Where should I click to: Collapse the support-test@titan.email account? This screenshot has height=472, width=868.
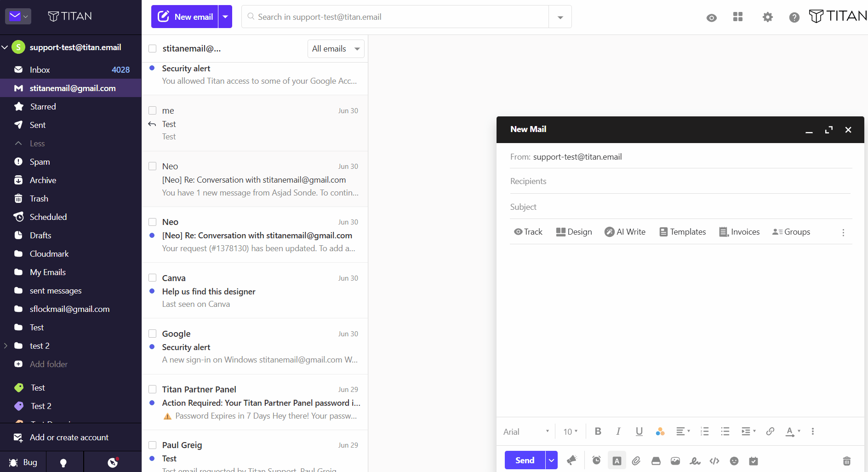5,47
